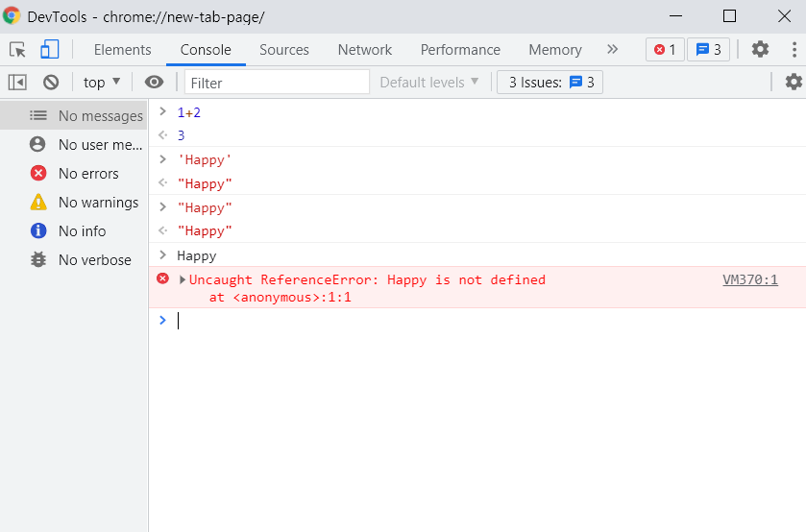Open console settings gear in console toolbar

pyautogui.click(x=794, y=83)
